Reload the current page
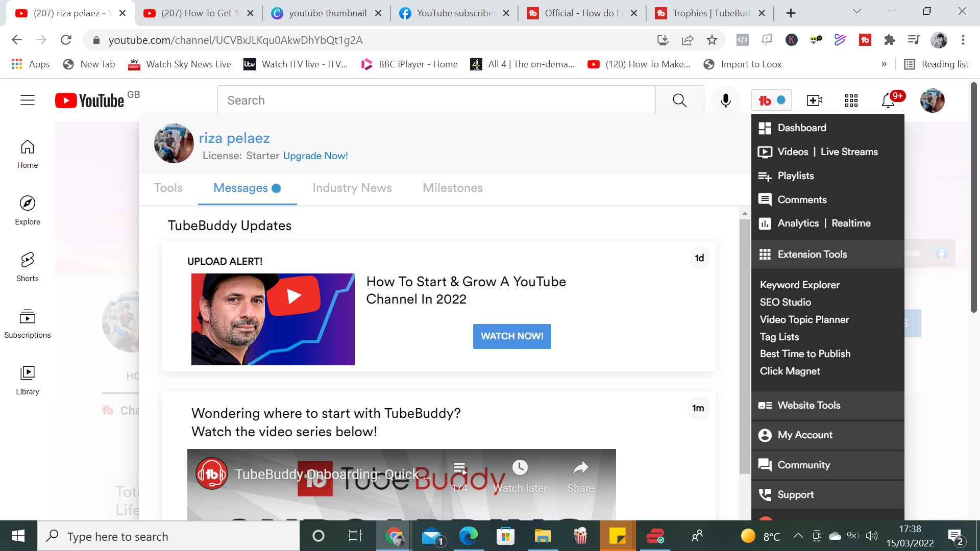The height and width of the screenshot is (551, 980). click(66, 40)
